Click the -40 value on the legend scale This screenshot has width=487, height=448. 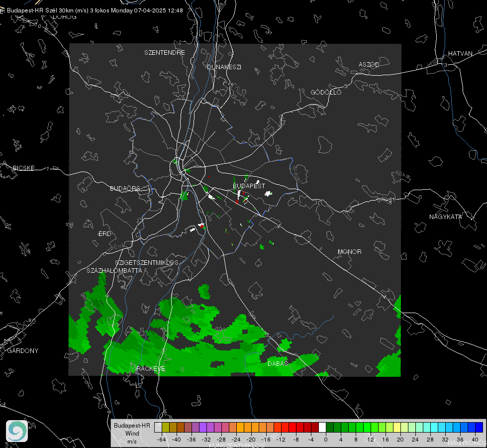click(x=177, y=440)
